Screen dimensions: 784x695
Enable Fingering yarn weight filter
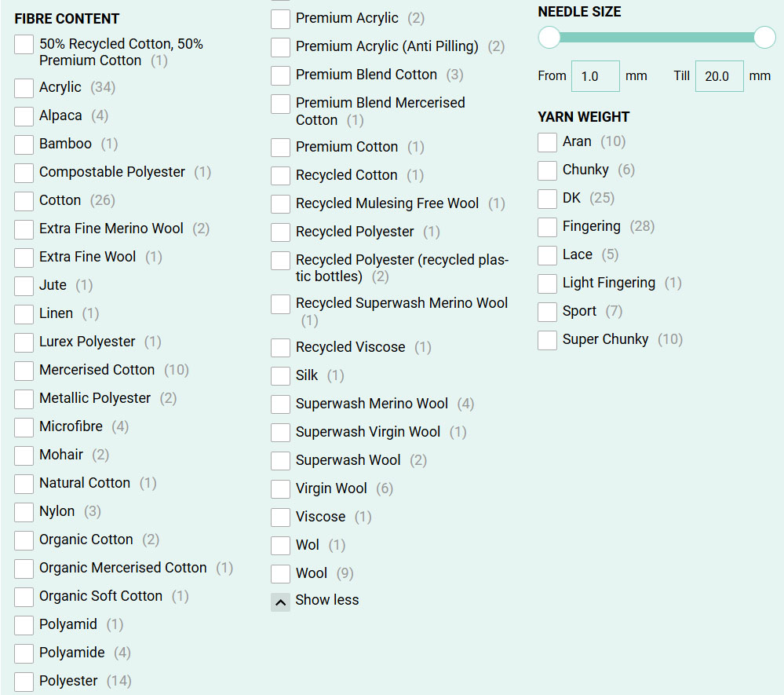click(548, 227)
